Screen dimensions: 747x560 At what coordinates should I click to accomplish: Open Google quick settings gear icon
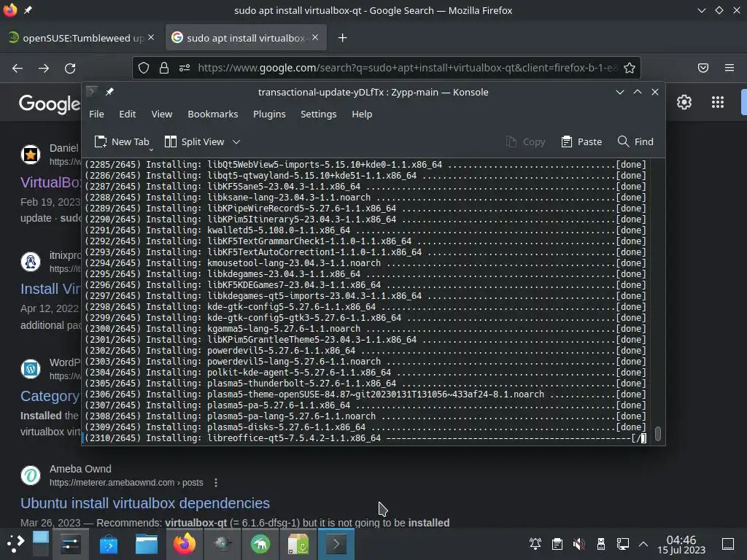pyautogui.click(x=684, y=102)
